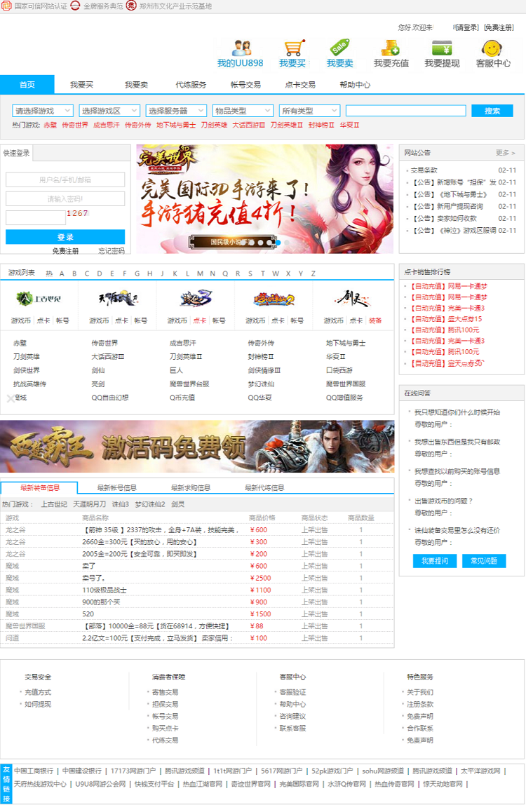526x812 pixels.
Task: Click the 我要提问 button
Action: click(434, 561)
